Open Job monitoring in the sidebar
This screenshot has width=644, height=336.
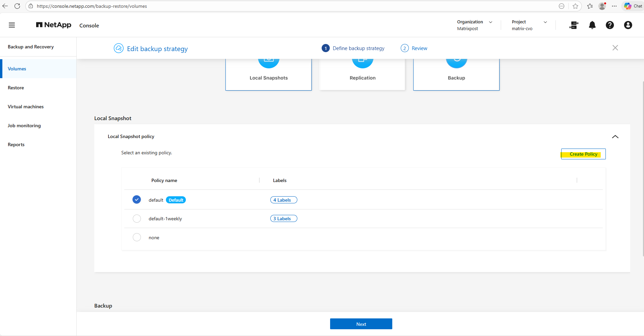24,126
